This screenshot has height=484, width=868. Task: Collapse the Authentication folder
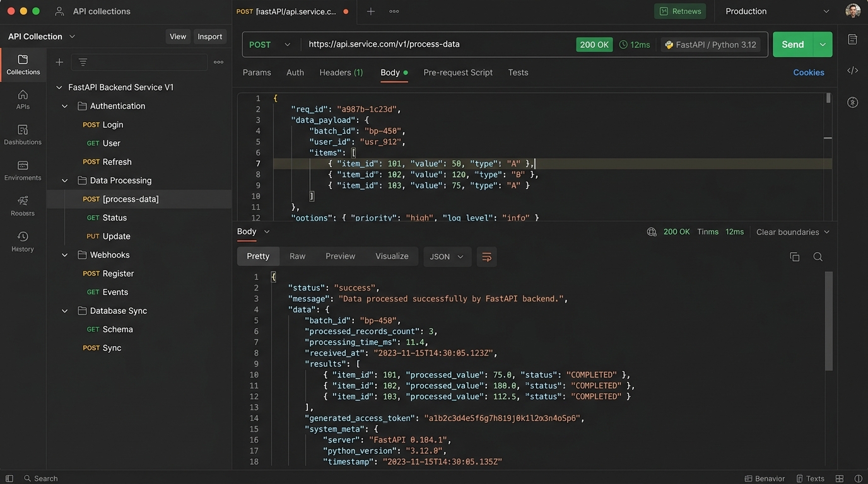(64, 106)
